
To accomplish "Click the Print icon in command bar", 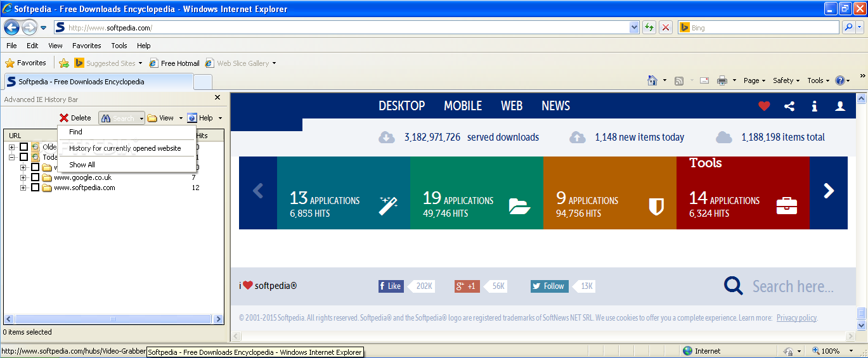I will tap(722, 80).
